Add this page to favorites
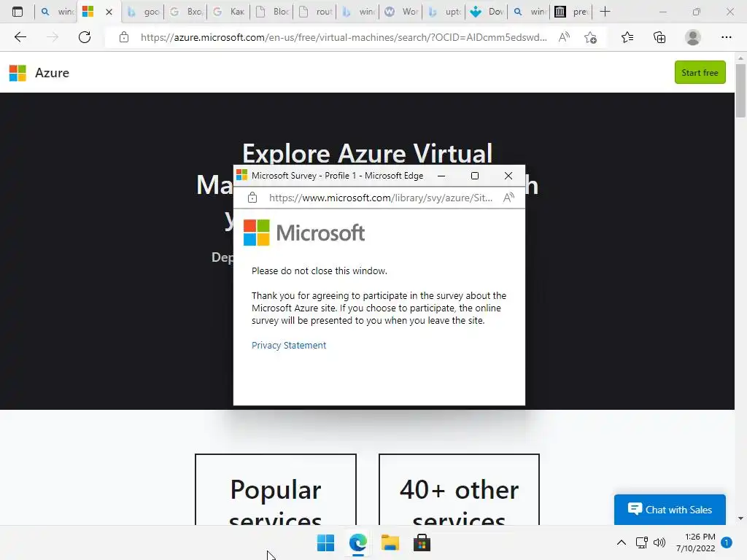Viewport: 747px width, 560px height. coord(591,37)
